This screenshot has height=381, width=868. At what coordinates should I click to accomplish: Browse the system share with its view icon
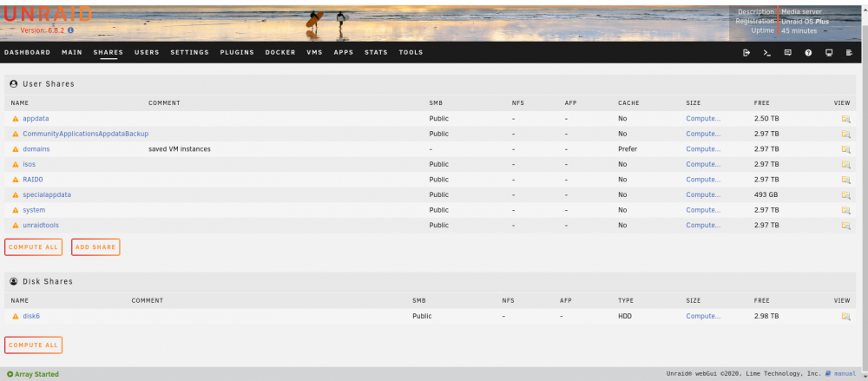[x=845, y=210]
